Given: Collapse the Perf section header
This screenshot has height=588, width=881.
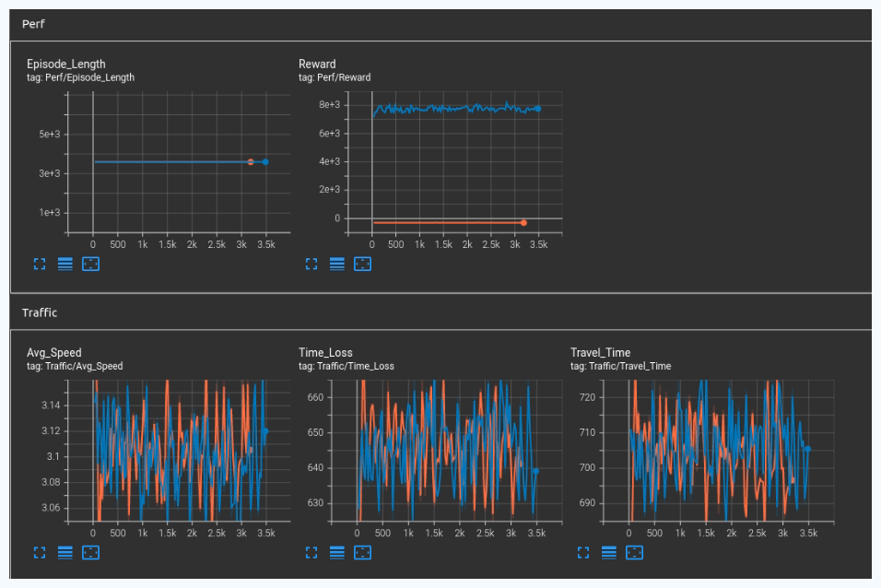Looking at the screenshot, I should (x=33, y=23).
